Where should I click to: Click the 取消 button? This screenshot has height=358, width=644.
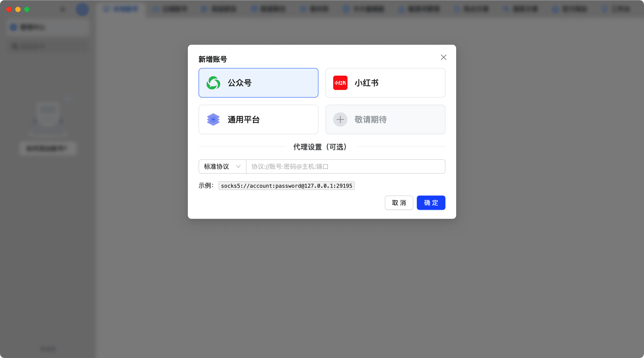399,203
